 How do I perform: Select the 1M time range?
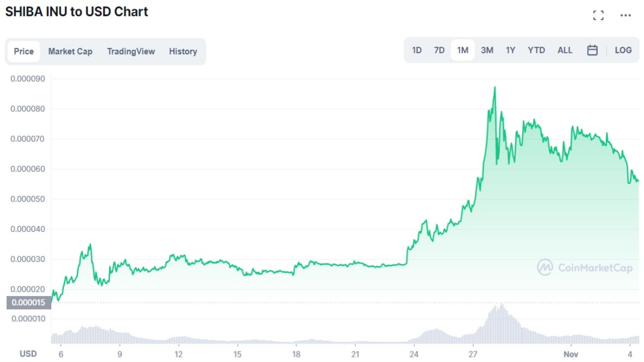[462, 50]
